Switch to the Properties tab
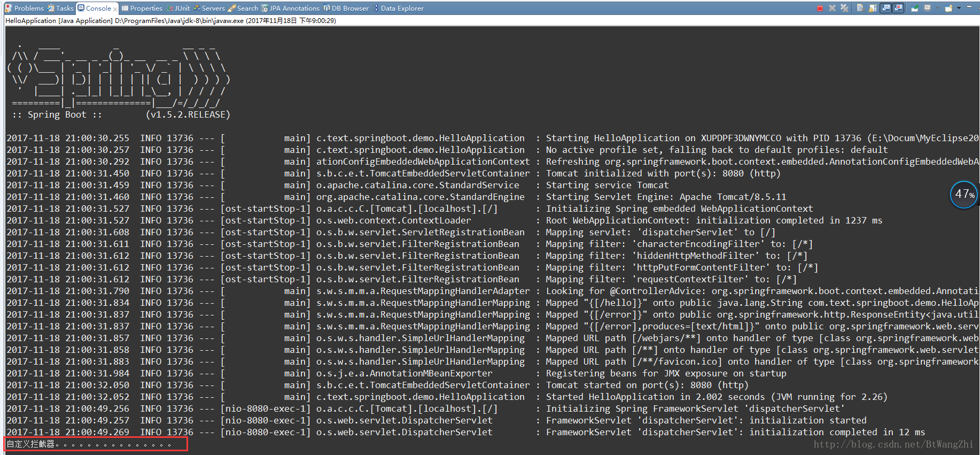 [x=142, y=8]
